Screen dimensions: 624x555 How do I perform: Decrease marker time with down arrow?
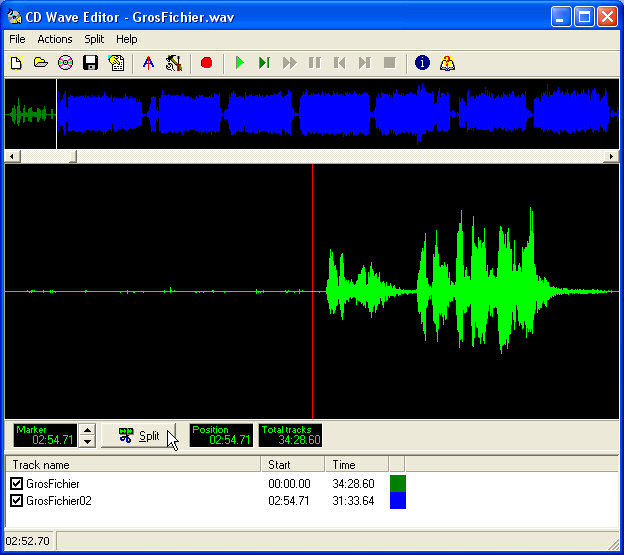coord(87,441)
